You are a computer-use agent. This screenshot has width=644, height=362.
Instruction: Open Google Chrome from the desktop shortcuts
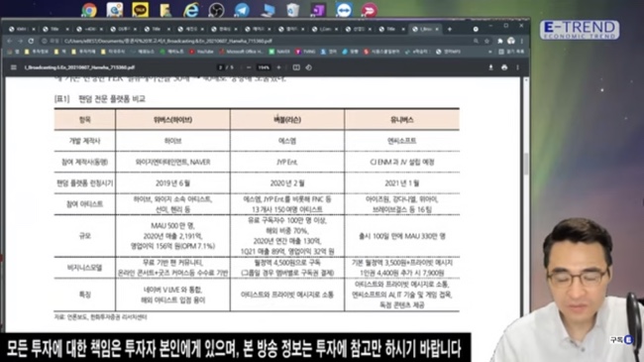click(89, 10)
